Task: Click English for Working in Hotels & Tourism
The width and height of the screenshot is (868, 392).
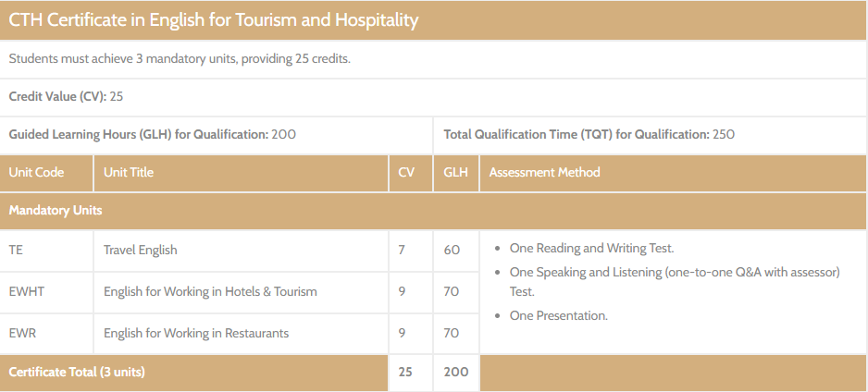Action: point(210,291)
